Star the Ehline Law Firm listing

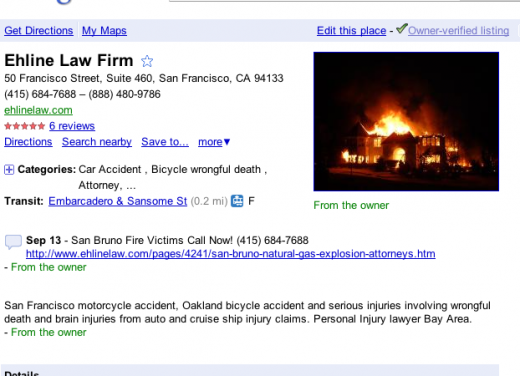147,61
